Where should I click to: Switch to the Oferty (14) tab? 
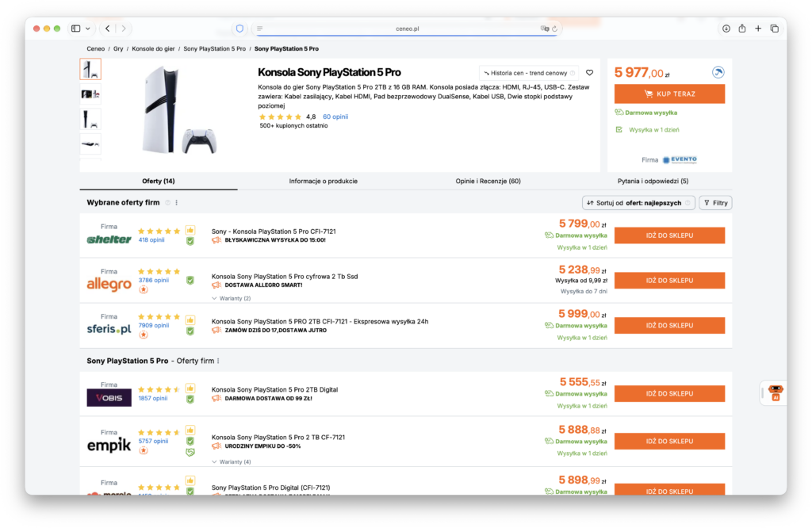(x=159, y=182)
